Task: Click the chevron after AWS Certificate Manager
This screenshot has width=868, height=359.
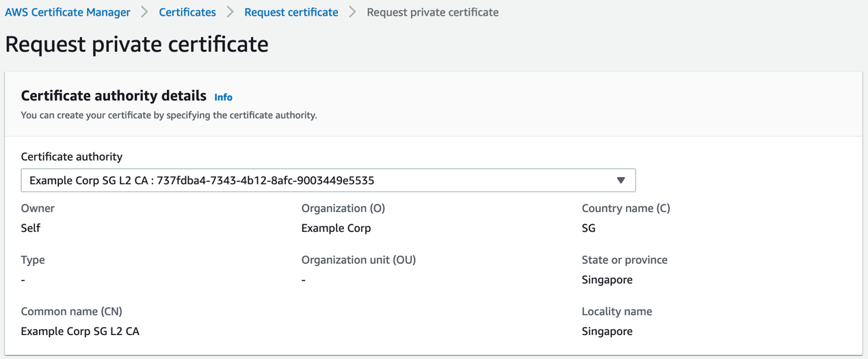Action: pyautogui.click(x=145, y=12)
